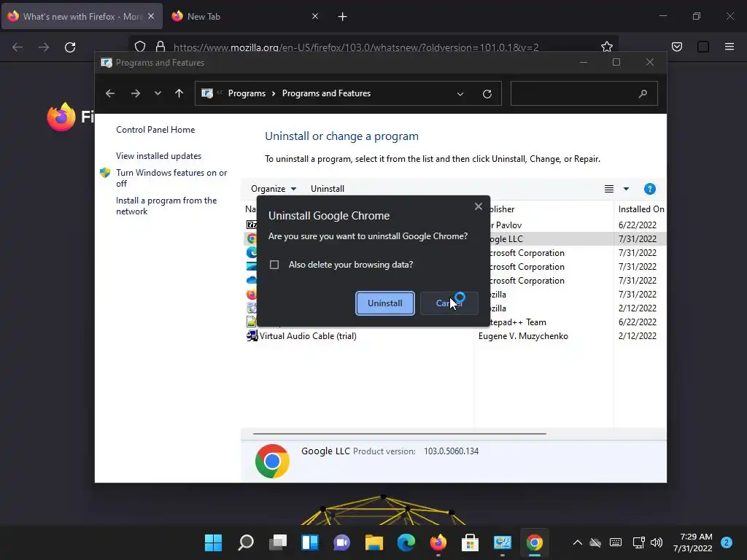Click the Control Panel search box
747x560 pixels.
point(584,93)
